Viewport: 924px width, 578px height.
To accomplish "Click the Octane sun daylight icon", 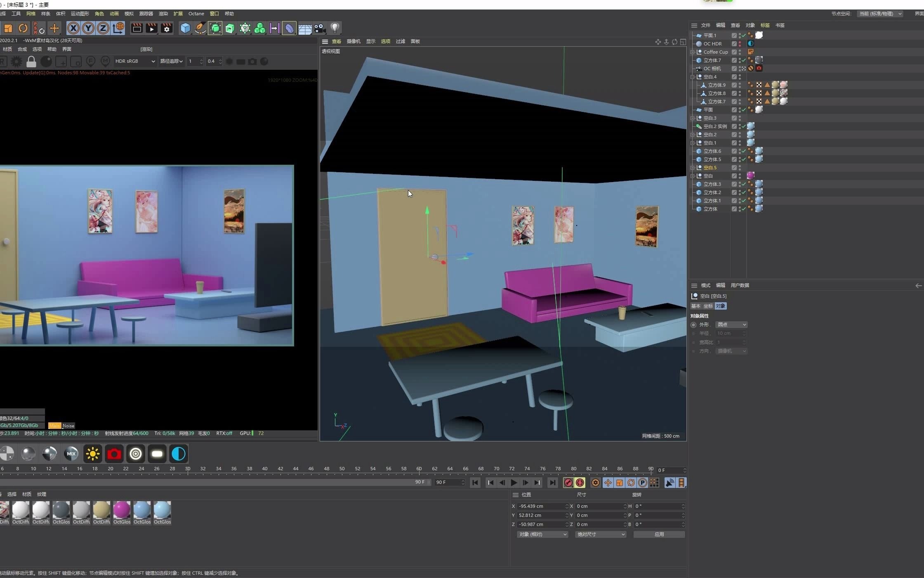I will tap(92, 454).
